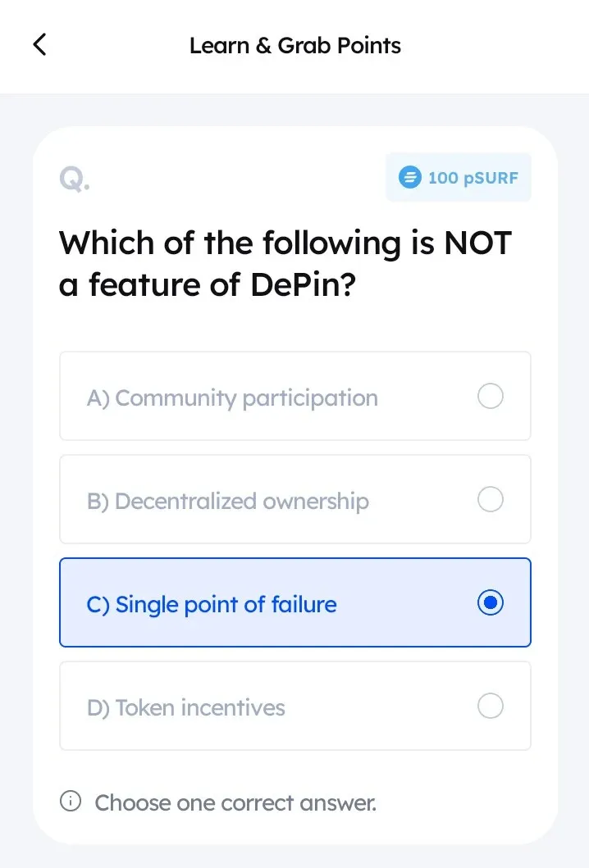
Task: Go back using the left arrow
Action: (39, 45)
